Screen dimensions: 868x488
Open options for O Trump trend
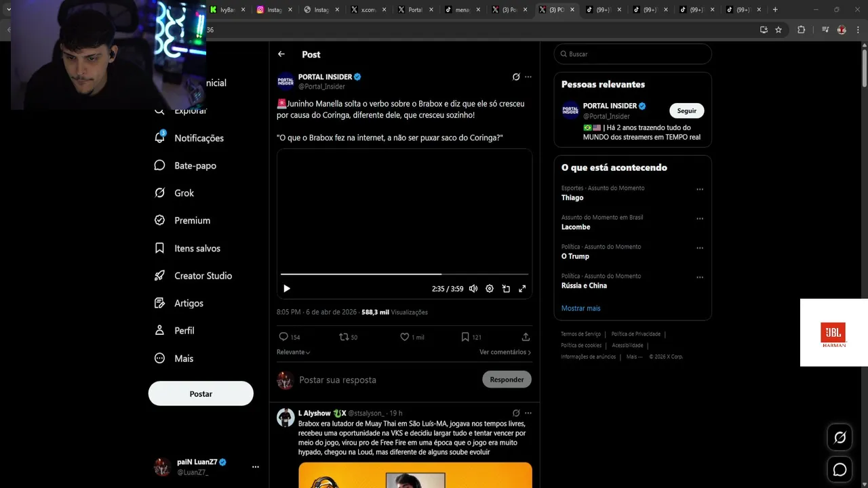tap(700, 248)
